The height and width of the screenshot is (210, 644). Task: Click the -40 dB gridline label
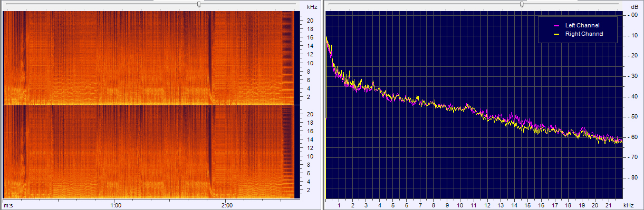(x=633, y=96)
